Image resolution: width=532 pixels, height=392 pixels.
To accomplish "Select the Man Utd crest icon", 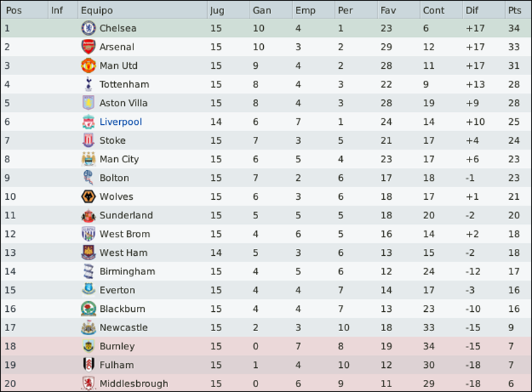I will pyautogui.click(x=89, y=65).
